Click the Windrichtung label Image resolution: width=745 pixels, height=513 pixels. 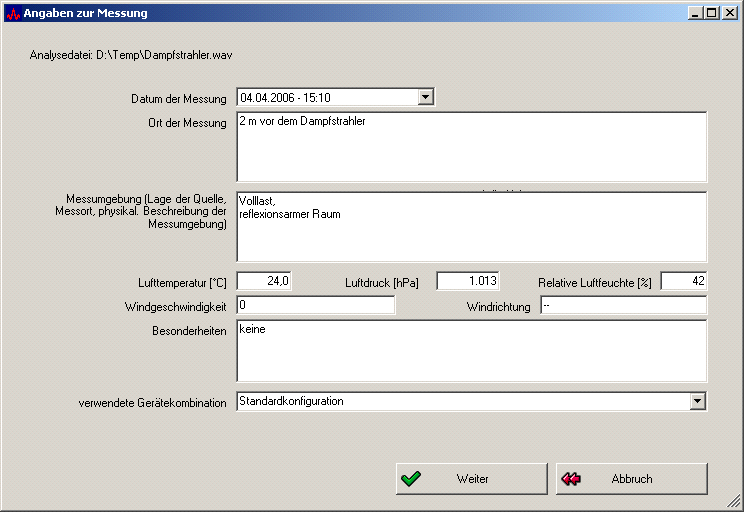[x=498, y=307]
